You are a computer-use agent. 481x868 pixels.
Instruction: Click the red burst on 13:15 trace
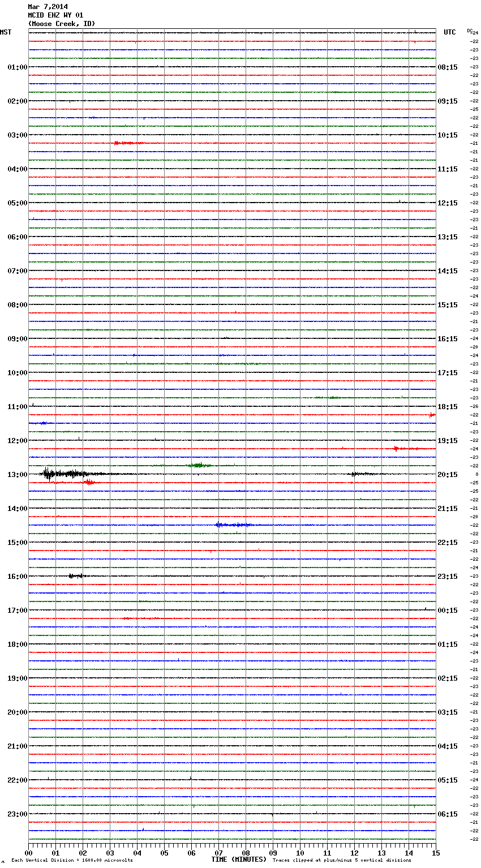[89, 483]
